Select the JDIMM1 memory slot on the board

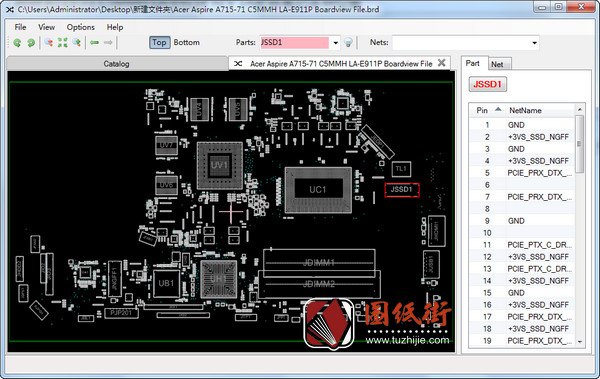tap(319, 263)
